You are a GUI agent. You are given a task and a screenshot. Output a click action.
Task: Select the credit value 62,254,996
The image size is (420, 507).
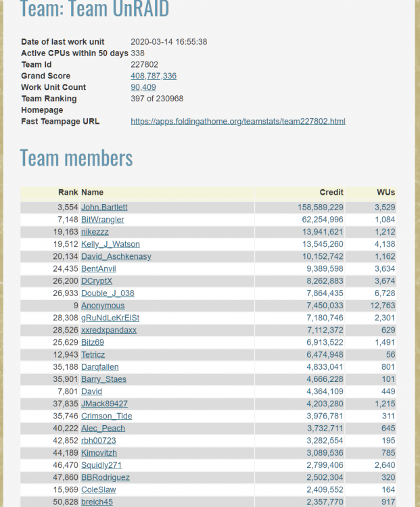323,220
